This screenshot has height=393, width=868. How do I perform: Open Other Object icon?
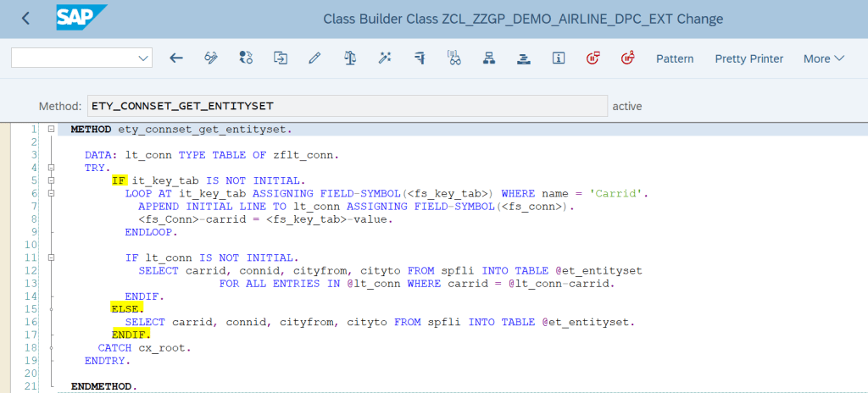(281, 58)
